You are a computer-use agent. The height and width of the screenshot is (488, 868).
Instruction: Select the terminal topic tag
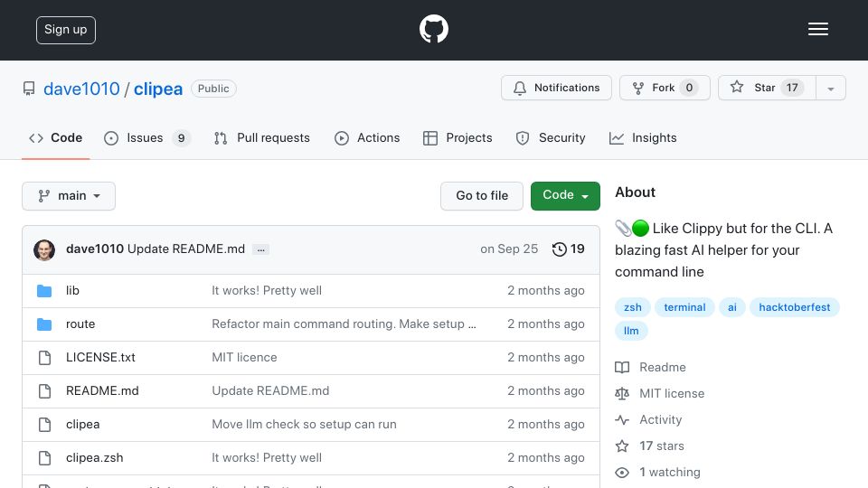click(x=684, y=307)
